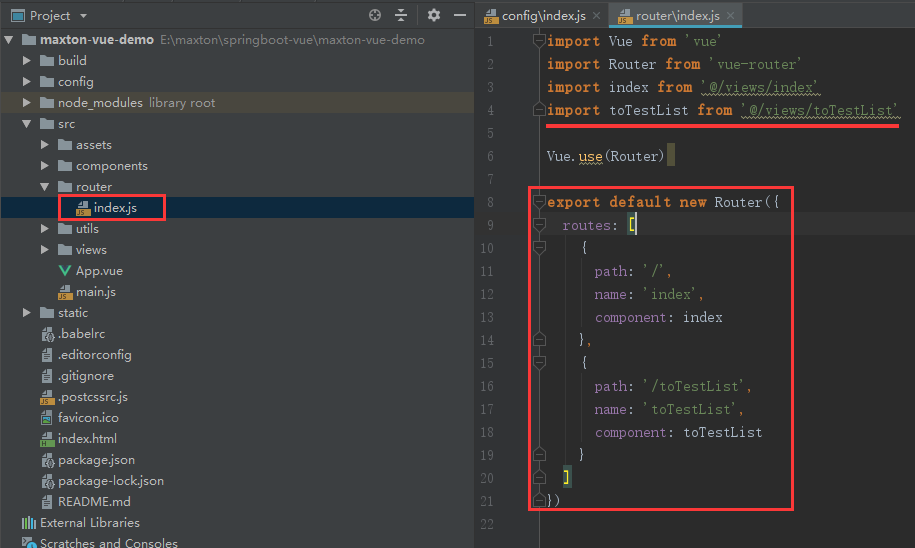Open the README.md file

[x=94, y=502]
